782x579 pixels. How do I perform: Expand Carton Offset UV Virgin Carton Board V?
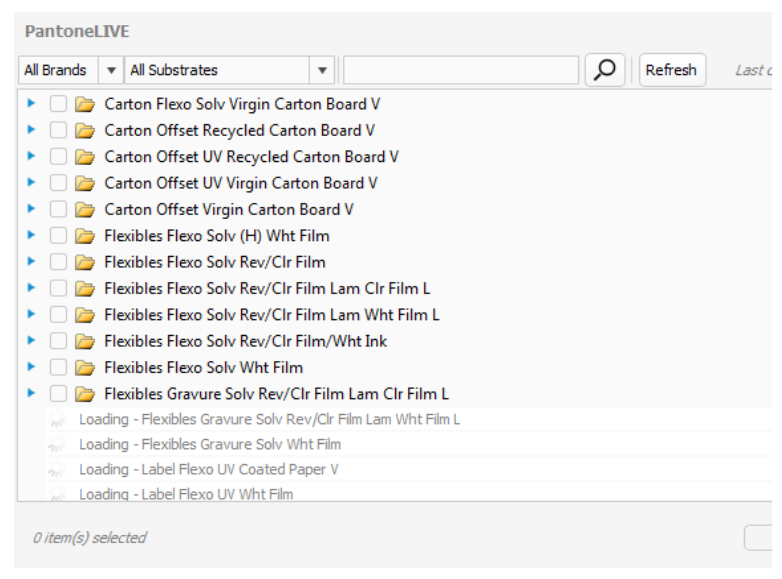[31, 182]
